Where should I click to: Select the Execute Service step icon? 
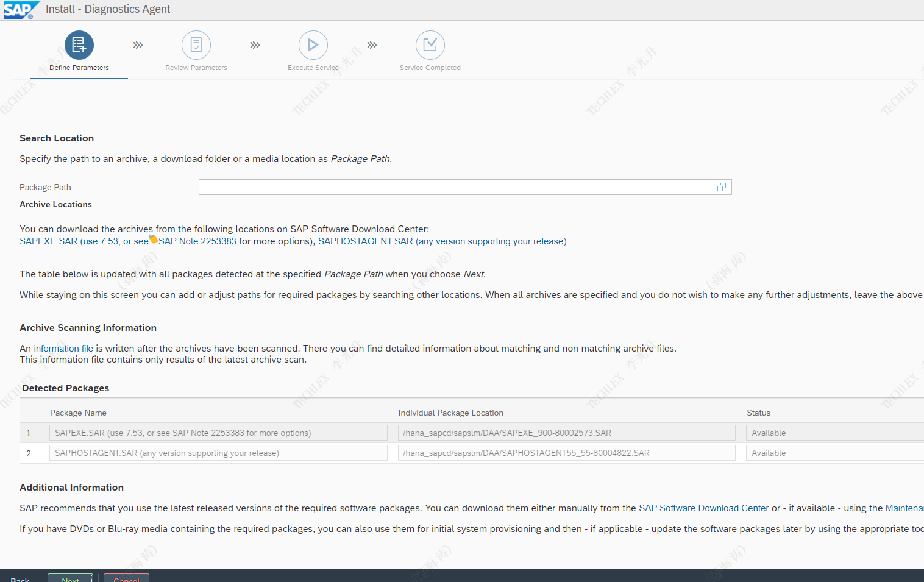coord(313,45)
